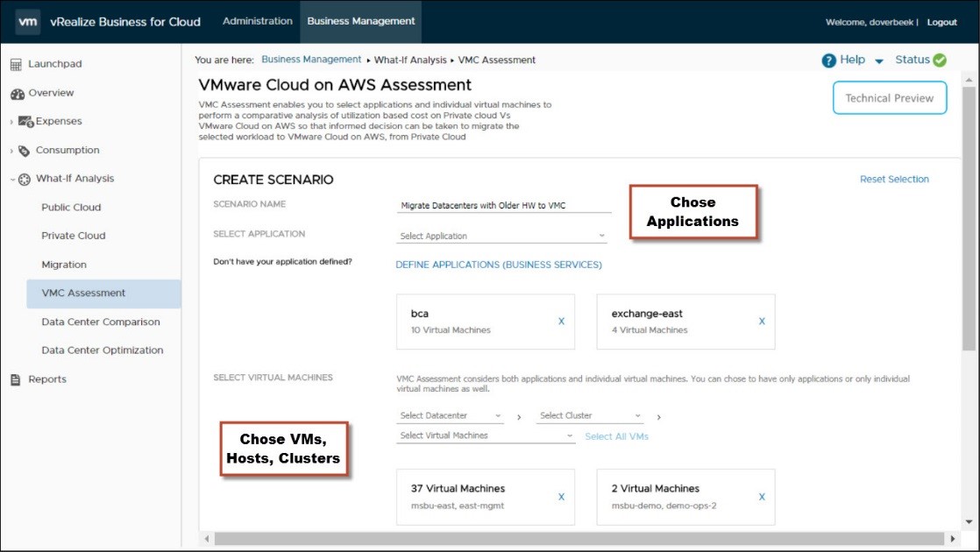
Task: Click the blue Help question mark icon
Action: point(828,60)
